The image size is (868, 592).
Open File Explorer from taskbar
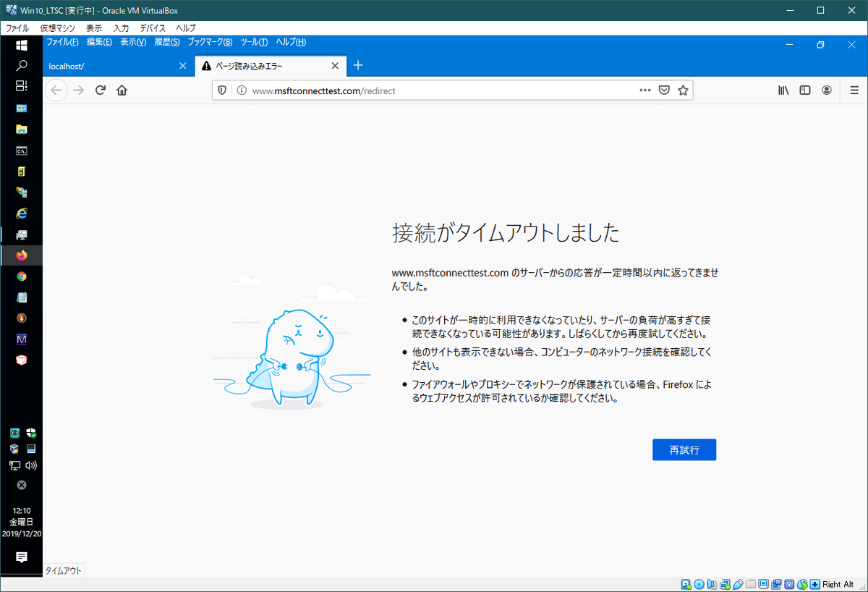click(21, 130)
